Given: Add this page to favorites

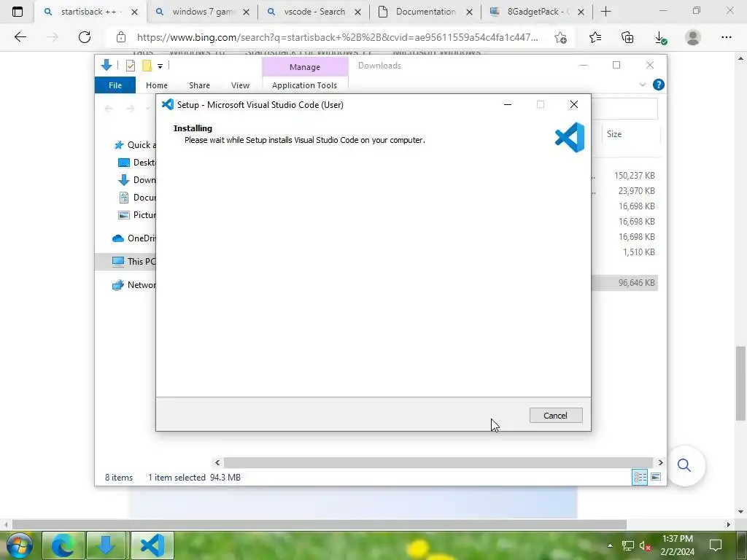Looking at the screenshot, I should pyautogui.click(x=561, y=37).
